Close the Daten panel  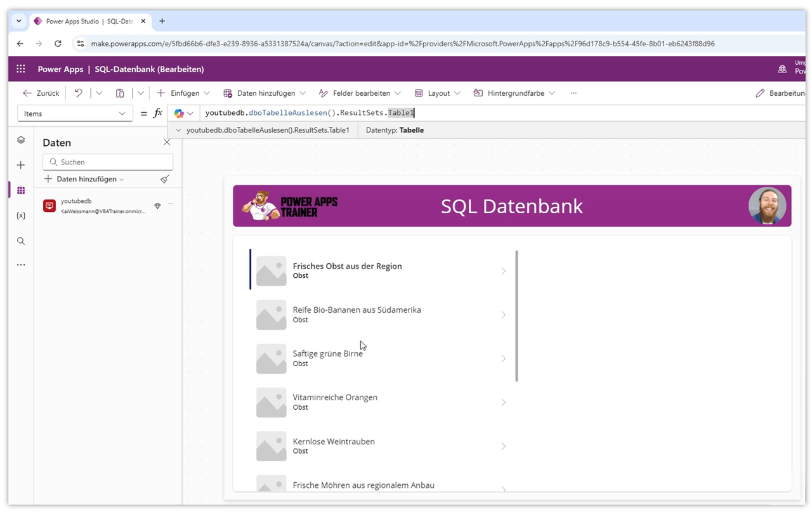pyautogui.click(x=167, y=143)
